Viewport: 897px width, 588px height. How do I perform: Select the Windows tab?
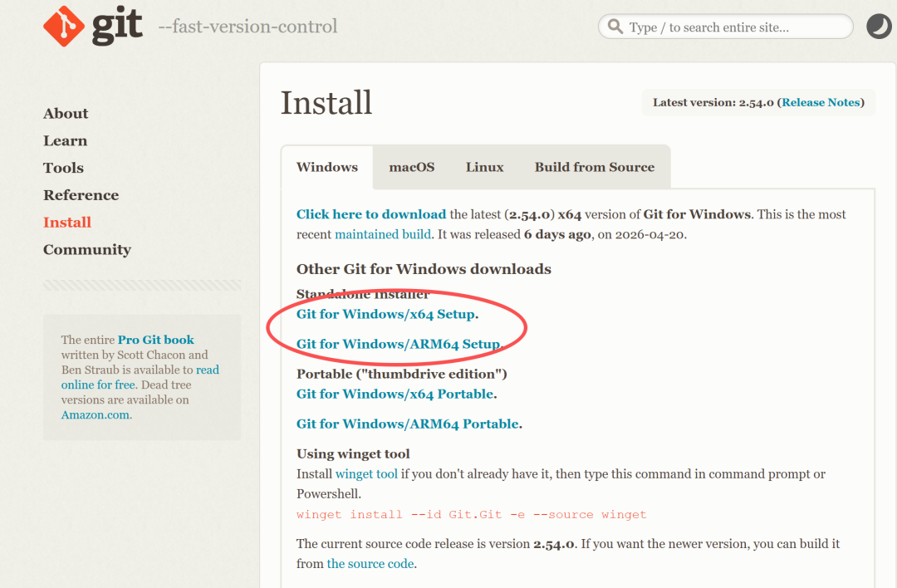pos(327,167)
